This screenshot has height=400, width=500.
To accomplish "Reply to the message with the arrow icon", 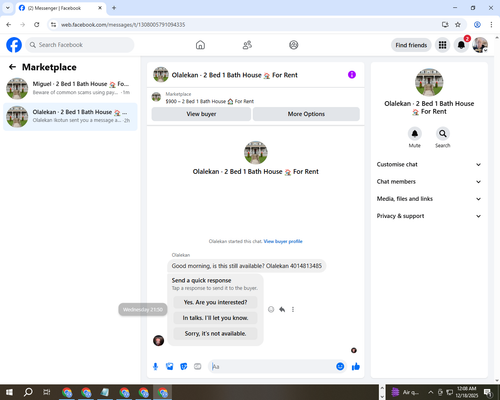I will (282, 309).
